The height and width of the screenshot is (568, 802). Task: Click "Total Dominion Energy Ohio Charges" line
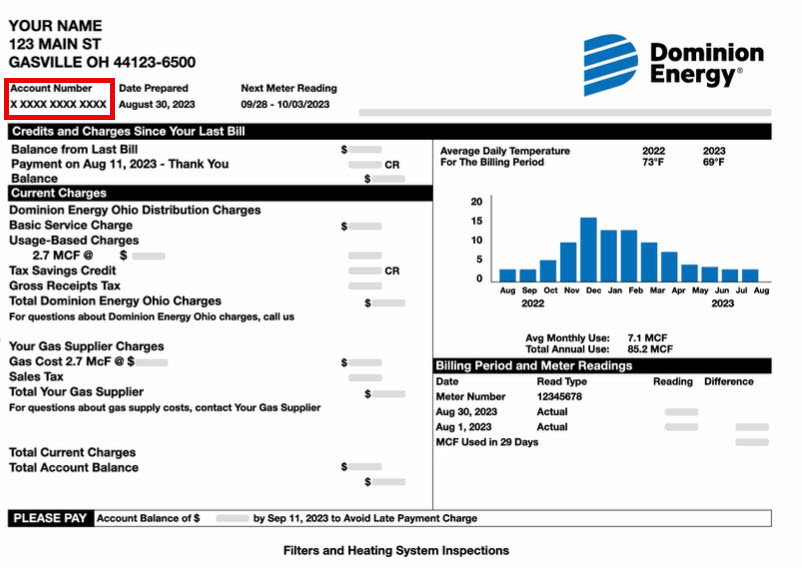pyautogui.click(x=115, y=301)
